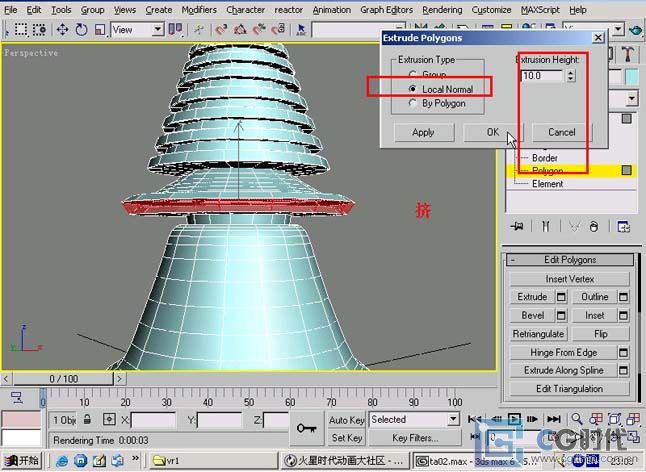Open Outline settings dialog box icon

click(x=623, y=297)
